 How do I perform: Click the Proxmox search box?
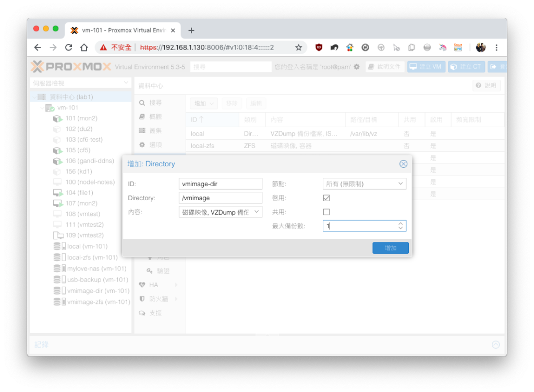(x=230, y=67)
